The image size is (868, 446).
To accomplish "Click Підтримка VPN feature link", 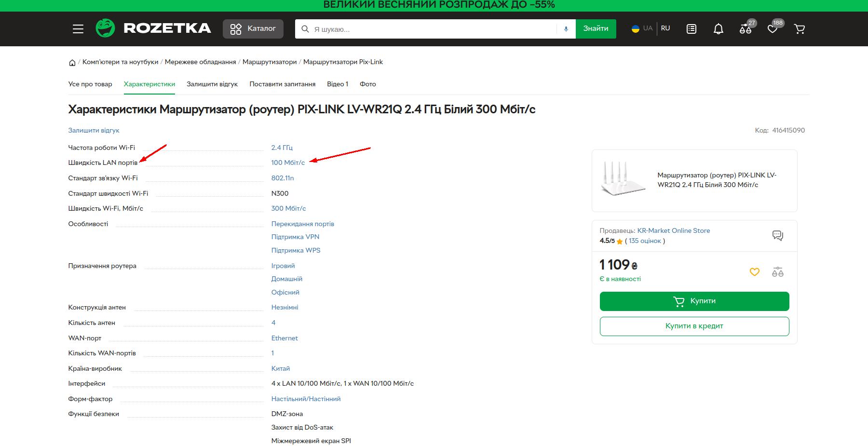I will 295,237.
